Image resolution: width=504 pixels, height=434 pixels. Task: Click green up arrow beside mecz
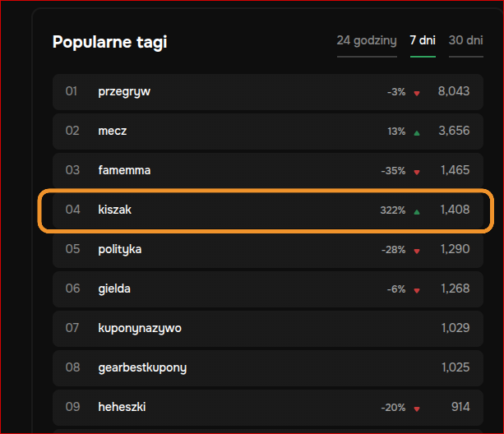pos(417,132)
